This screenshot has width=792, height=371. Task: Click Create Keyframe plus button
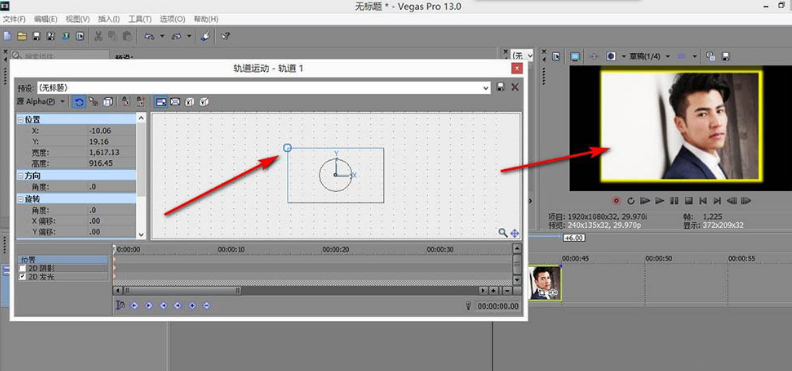(192, 305)
